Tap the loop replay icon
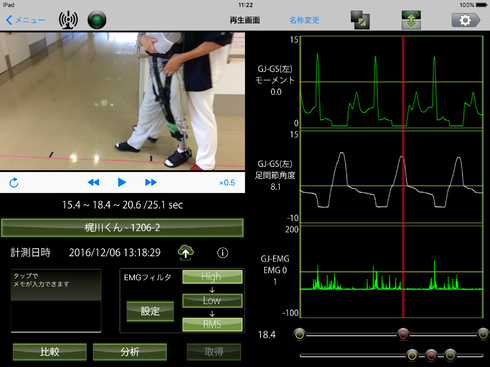 click(x=14, y=183)
